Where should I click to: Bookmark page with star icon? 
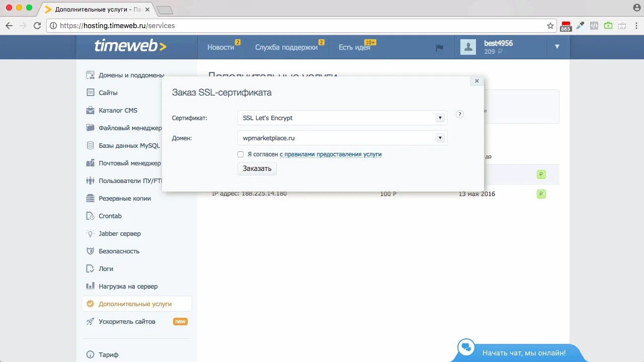(x=550, y=26)
